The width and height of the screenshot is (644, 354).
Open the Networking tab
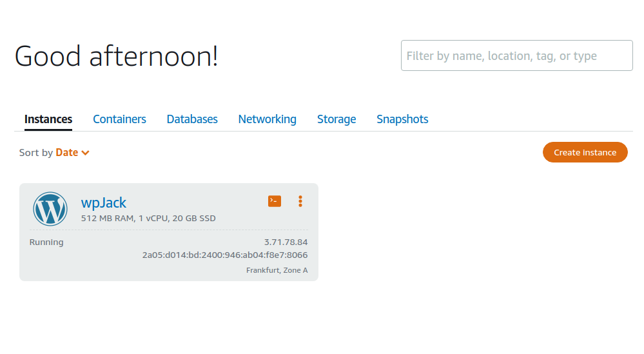(x=267, y=119)
